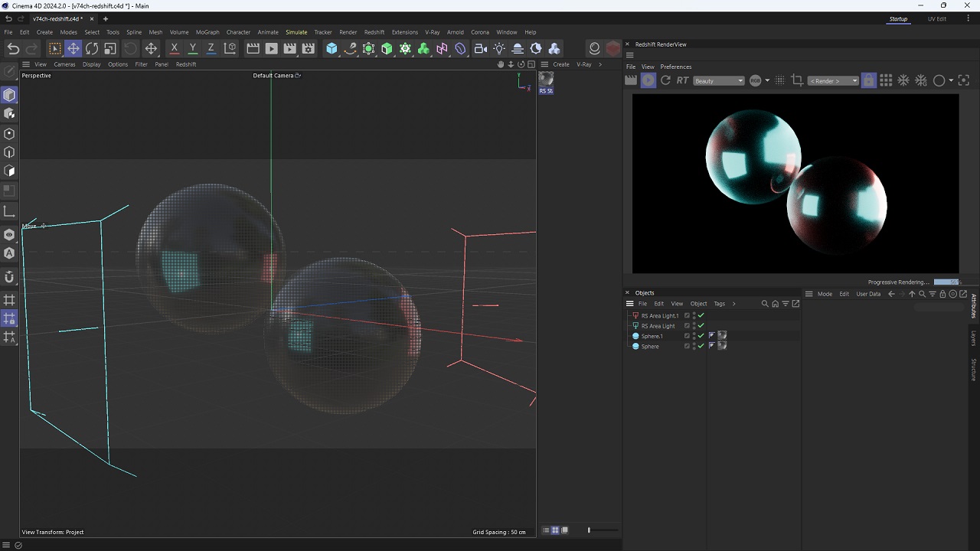
Task: Adjust the material thumbnail size slider
Action: tap(589, 530)
